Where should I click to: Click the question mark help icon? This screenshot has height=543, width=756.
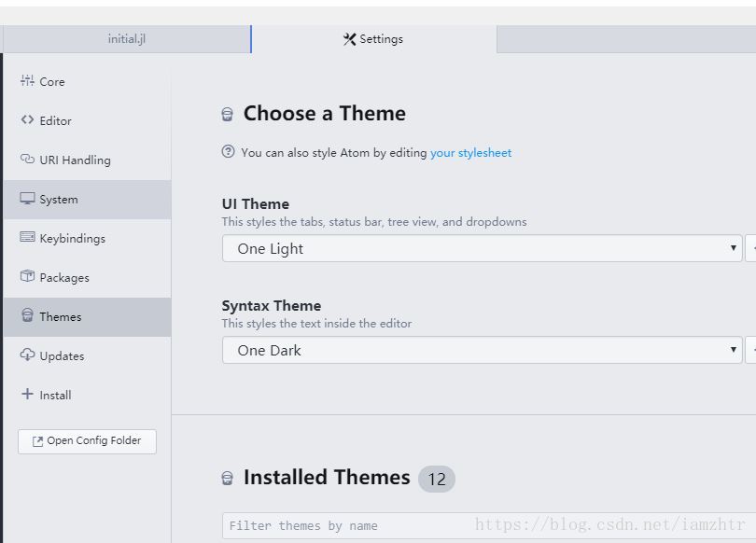click(228, 152)
